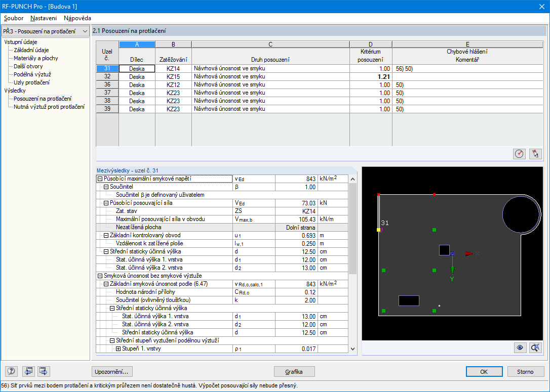Click the 56) 50) comment cell
Screen dimensions: 550x392
[x=467, y=69]
